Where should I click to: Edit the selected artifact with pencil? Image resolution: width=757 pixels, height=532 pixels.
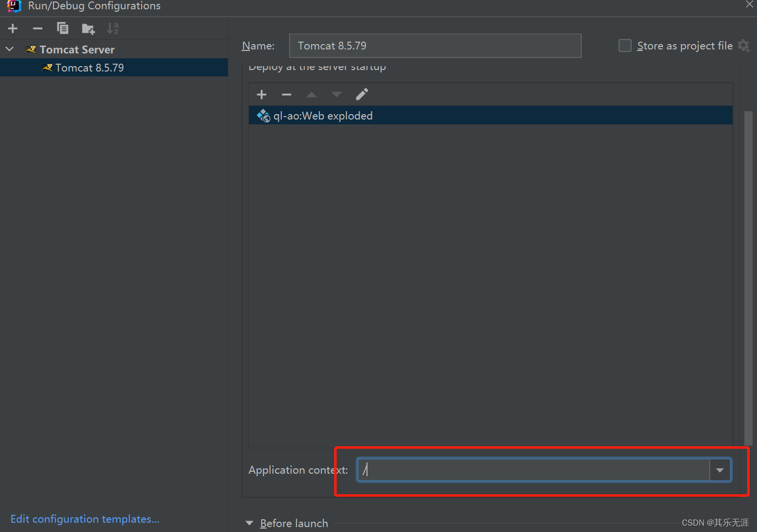click(362, 94)
